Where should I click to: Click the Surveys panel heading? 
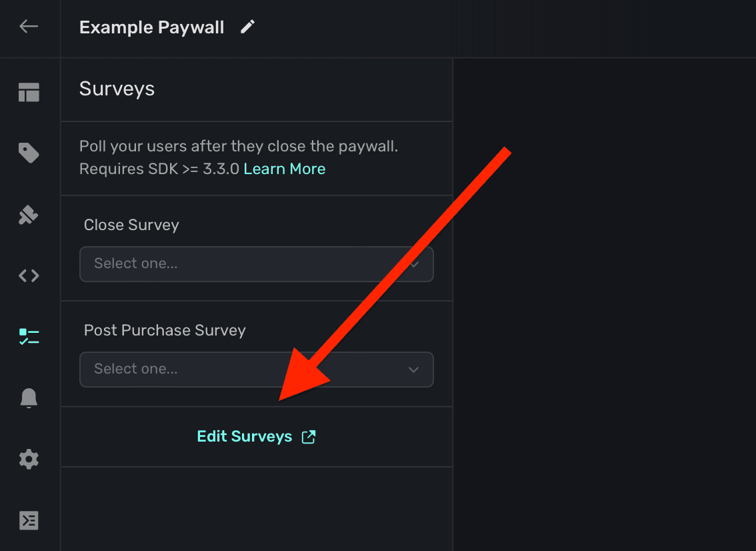[117, 89]
